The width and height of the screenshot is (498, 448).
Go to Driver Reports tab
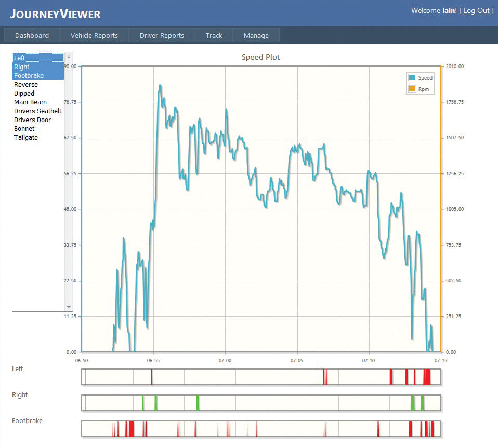[162, 35]
